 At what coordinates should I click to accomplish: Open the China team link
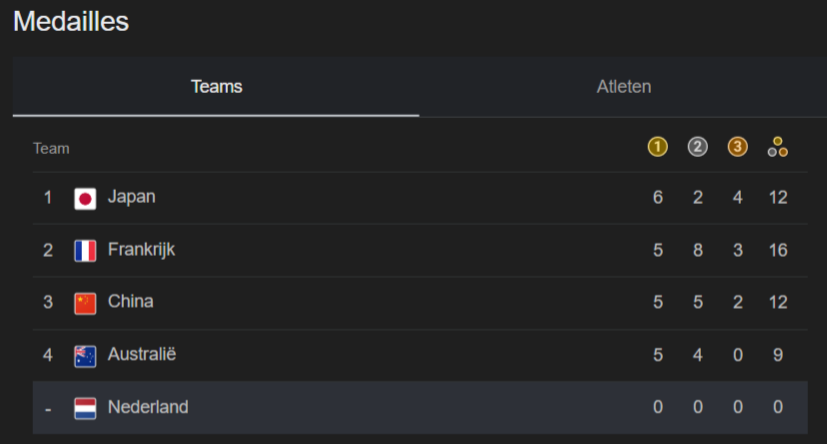130,302
